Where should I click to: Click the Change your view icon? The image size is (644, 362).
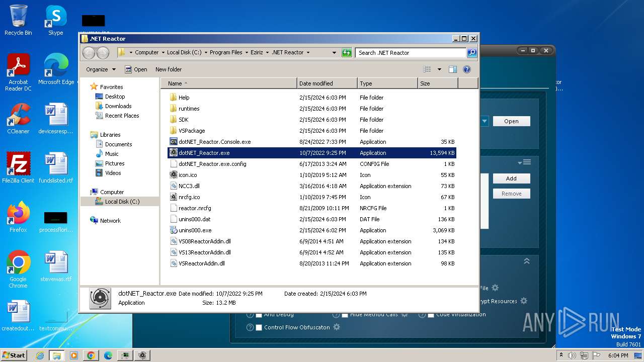427,69
